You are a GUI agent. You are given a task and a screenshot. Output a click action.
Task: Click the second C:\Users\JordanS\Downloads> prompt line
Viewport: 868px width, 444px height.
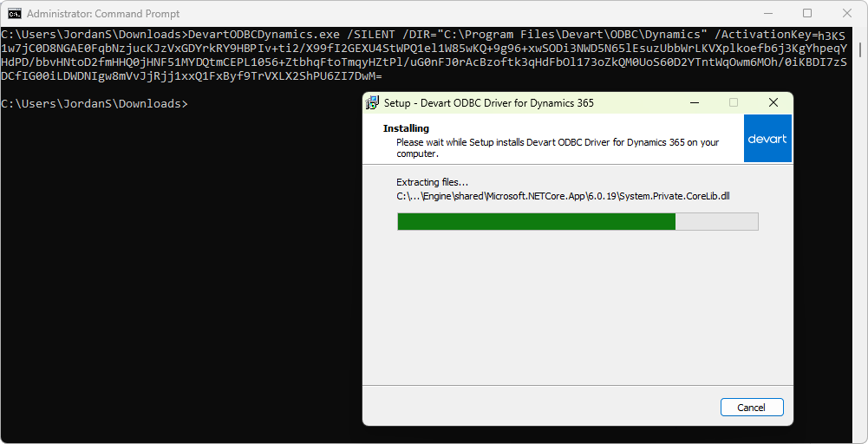tap(95, 103)
